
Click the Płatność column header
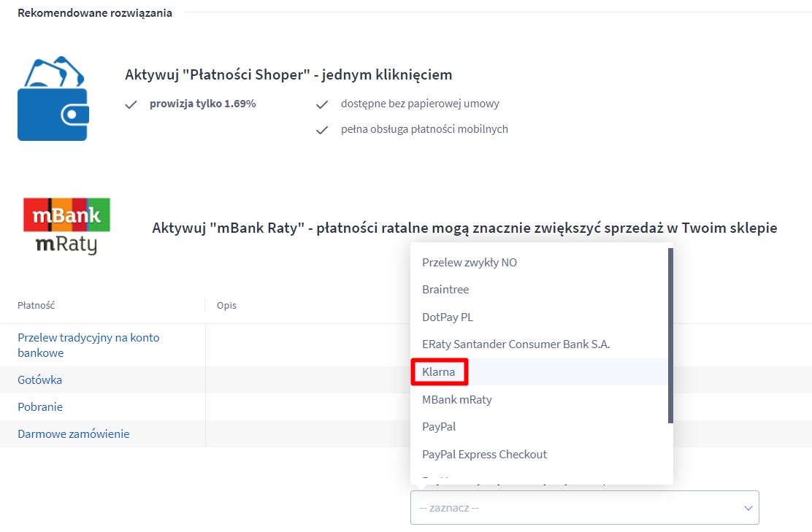click(x=37, y=305)
